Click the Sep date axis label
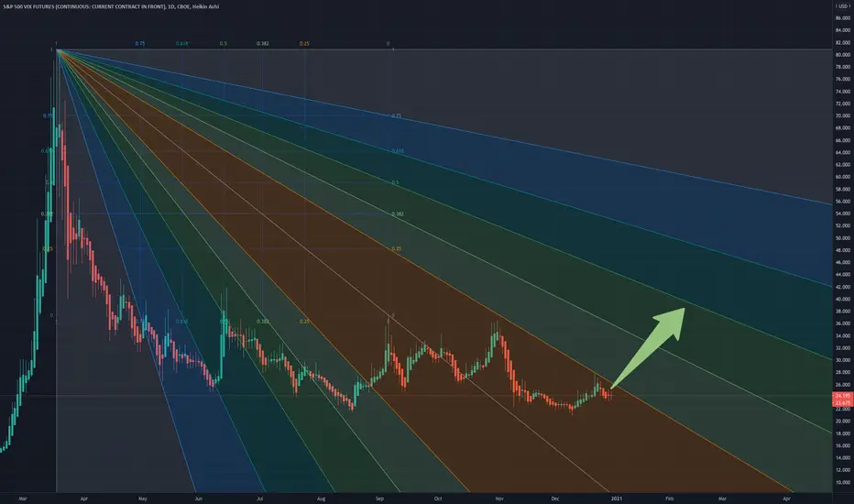 point(379,499)
